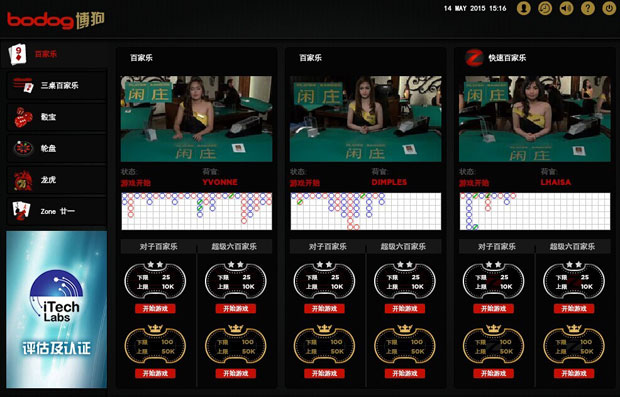This screenshot has height=397, width=620.
Task: Choose the 龙虎 dragon tiger game
Action: [57, 180]
